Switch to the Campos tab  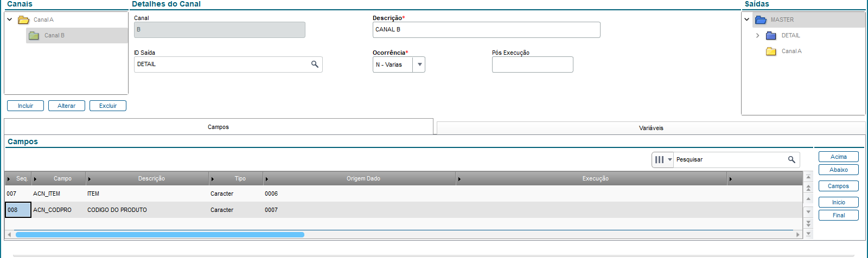coord(218,127)
